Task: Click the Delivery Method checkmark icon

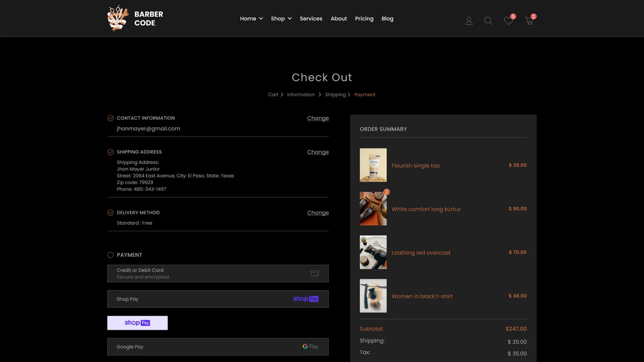Action: click(110, 213)
